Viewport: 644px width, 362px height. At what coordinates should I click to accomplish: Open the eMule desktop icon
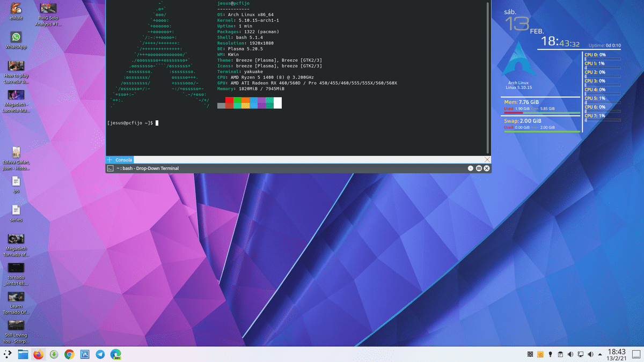pos(16,12)
